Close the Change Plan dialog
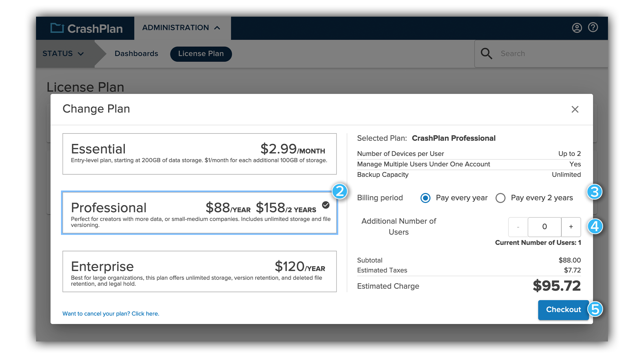The image size is (644, 362). point(575,109)
